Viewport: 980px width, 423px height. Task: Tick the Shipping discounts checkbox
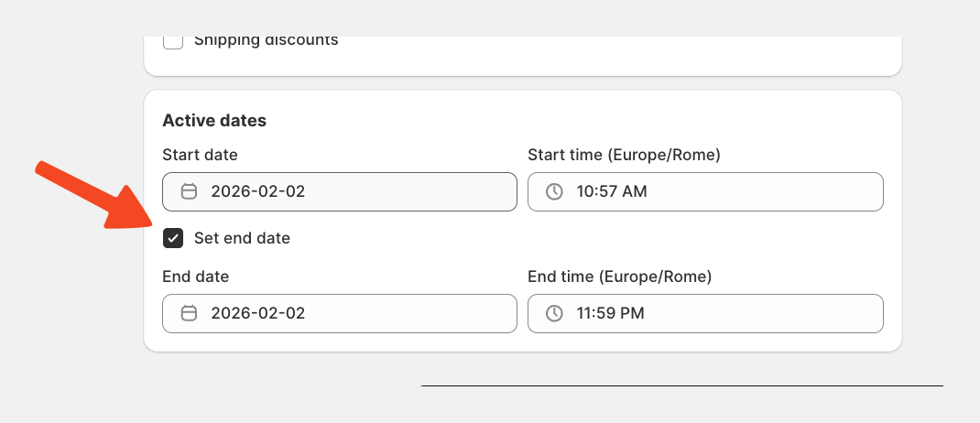[173, 41]
